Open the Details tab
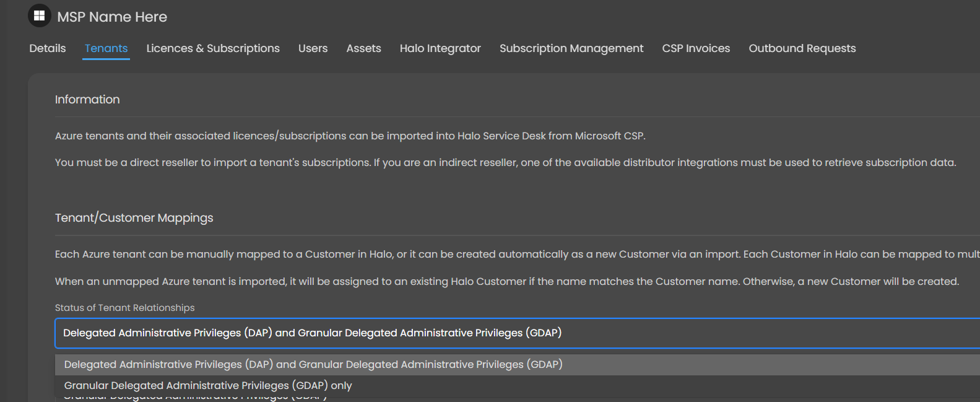 pyautogui.click(x=48, y=48)
